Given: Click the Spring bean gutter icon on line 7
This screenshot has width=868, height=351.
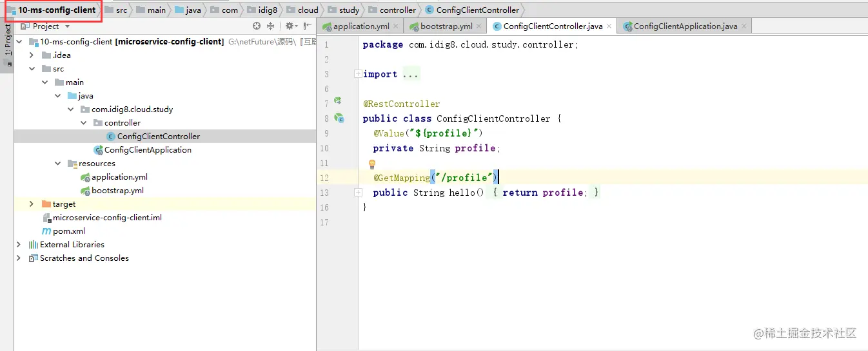Looking at the screenshot, I should click(337, 102).
